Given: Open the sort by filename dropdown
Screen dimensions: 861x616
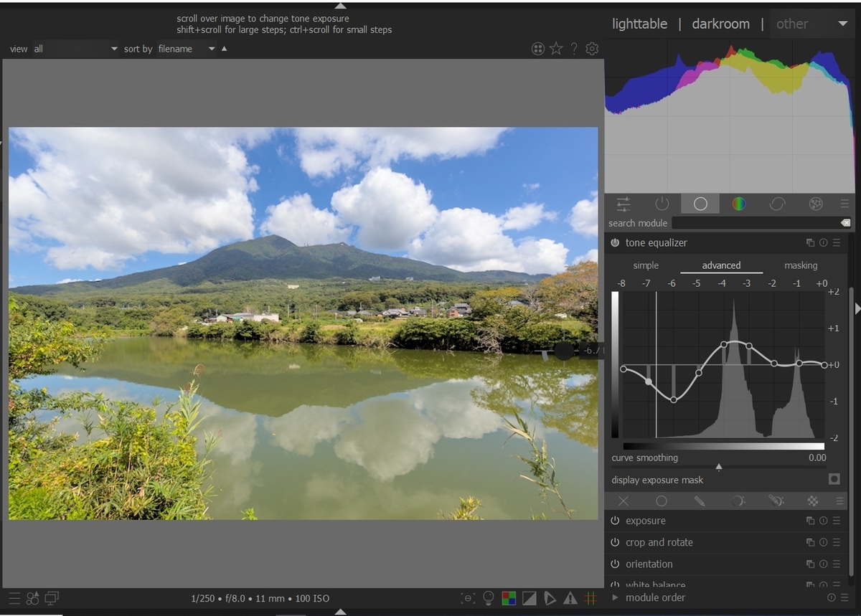Looking at the screenshot, I should click(x=185, y=49).
